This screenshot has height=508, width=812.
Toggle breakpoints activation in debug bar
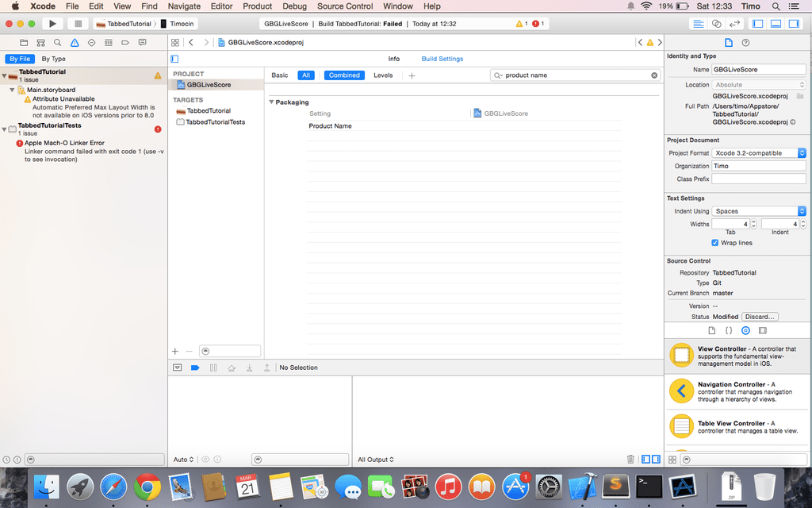pos(195,368)
